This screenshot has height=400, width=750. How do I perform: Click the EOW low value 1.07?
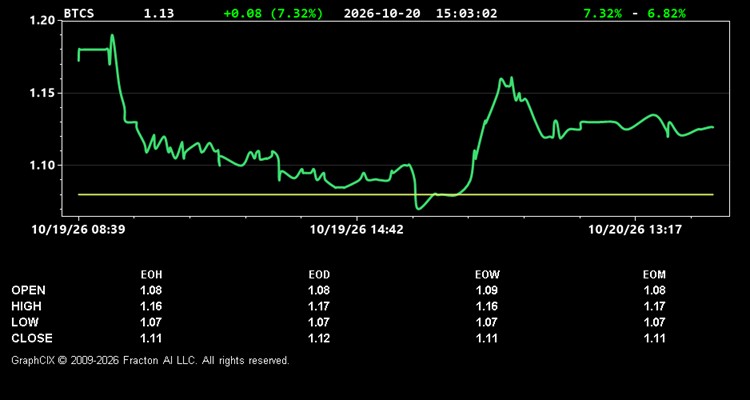(x=487, y=322)
